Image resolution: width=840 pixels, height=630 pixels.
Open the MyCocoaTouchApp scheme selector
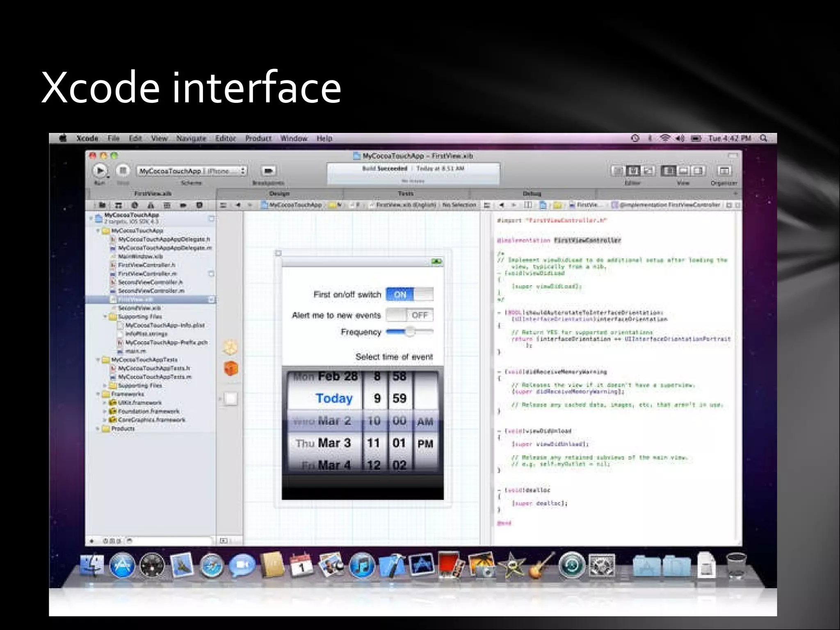coord(192,171)
